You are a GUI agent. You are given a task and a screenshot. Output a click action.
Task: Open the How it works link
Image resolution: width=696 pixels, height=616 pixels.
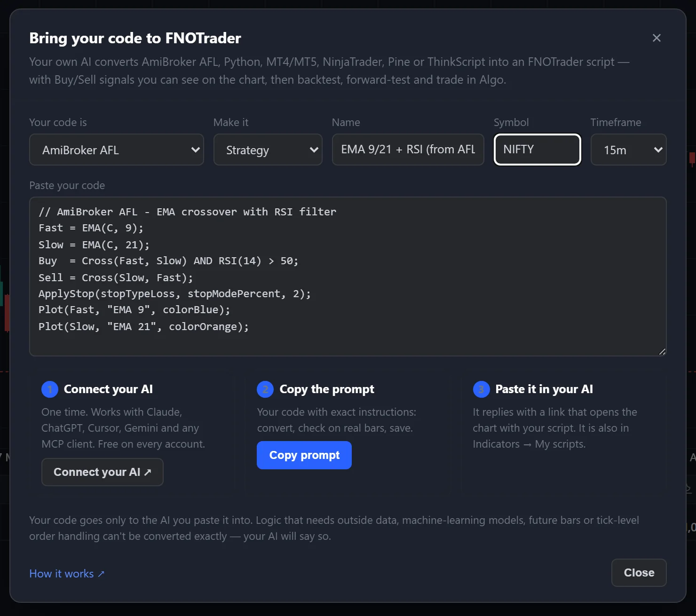pyautogui.click(x=67, y=574)
